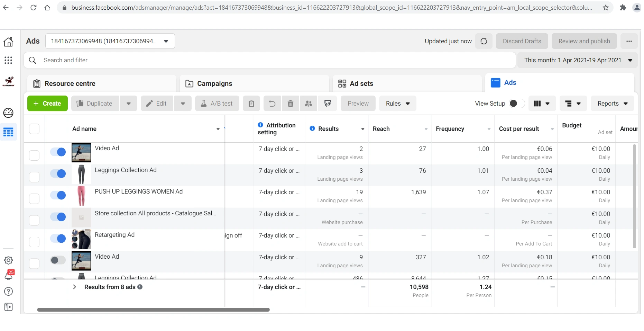Open settings gear in left sidebar

click(8, 260)
